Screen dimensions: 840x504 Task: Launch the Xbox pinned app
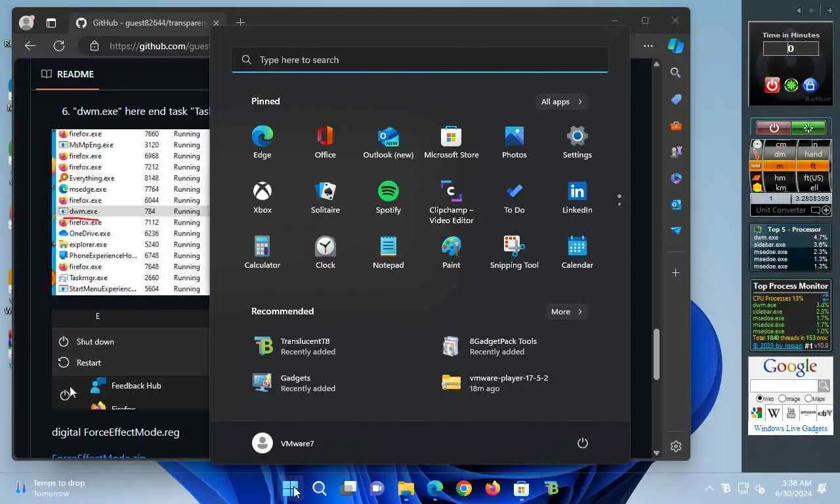coord(262,198)
